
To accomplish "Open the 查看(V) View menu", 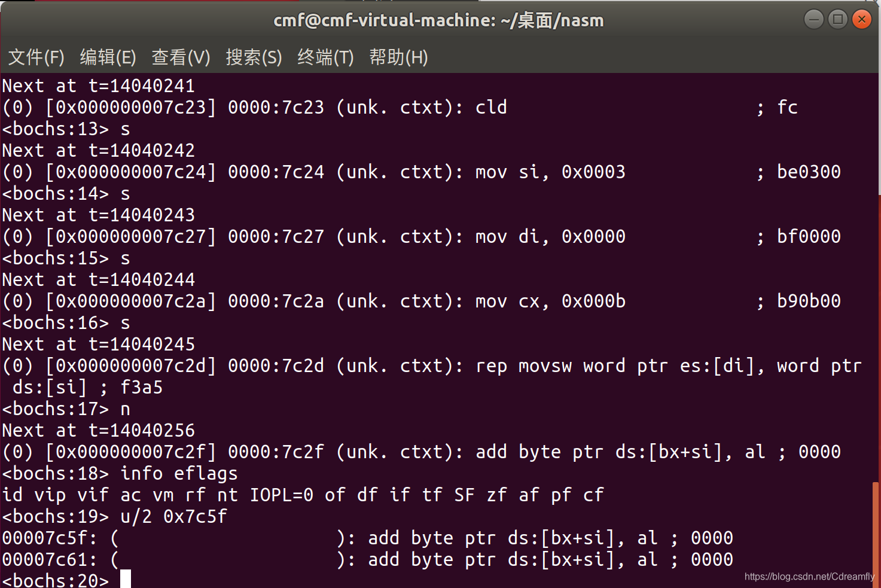I will point(181,57).
